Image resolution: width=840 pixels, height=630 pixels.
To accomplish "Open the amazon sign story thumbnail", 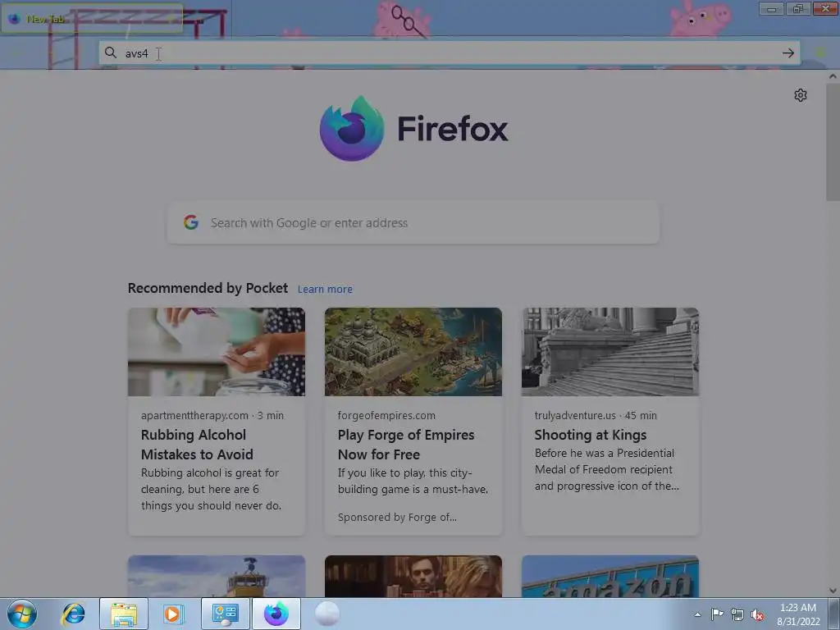I will 610,576.
